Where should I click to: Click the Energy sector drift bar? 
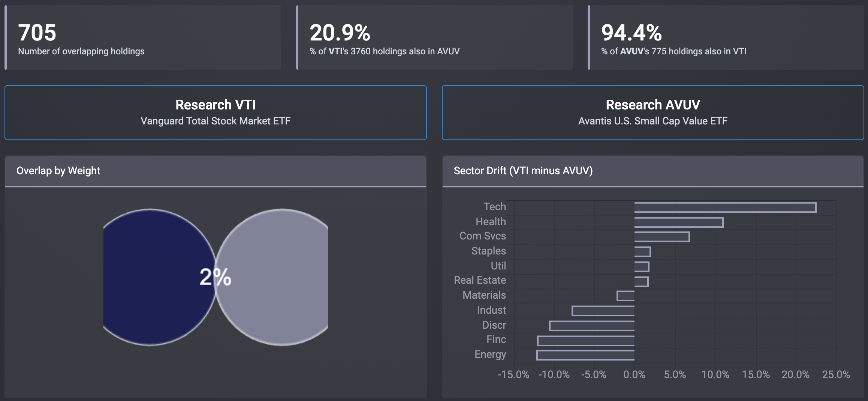pyautogui.click(x=585, y=355)
